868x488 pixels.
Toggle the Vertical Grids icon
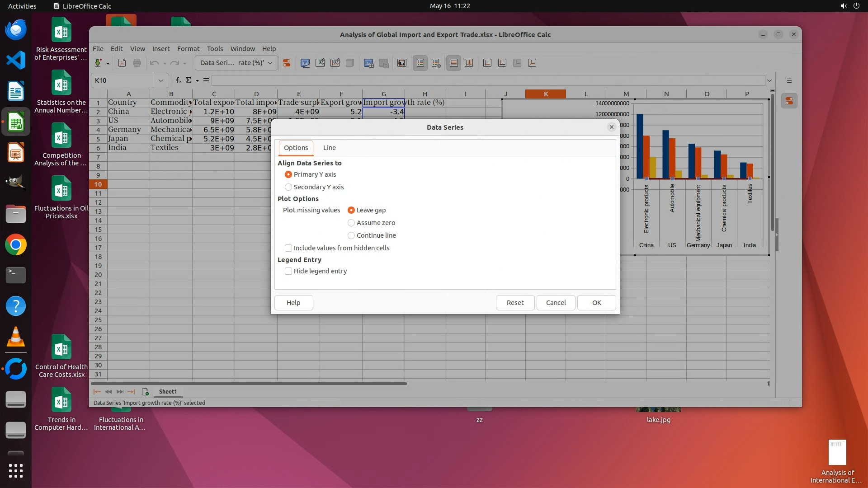click(469, 63)
